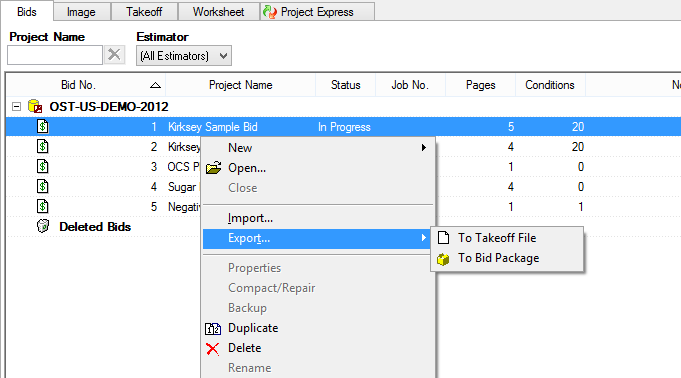This screenshot has height=378, width=681.
Task: Click the bid icon for bid number 3
Action: coord(43,166)
